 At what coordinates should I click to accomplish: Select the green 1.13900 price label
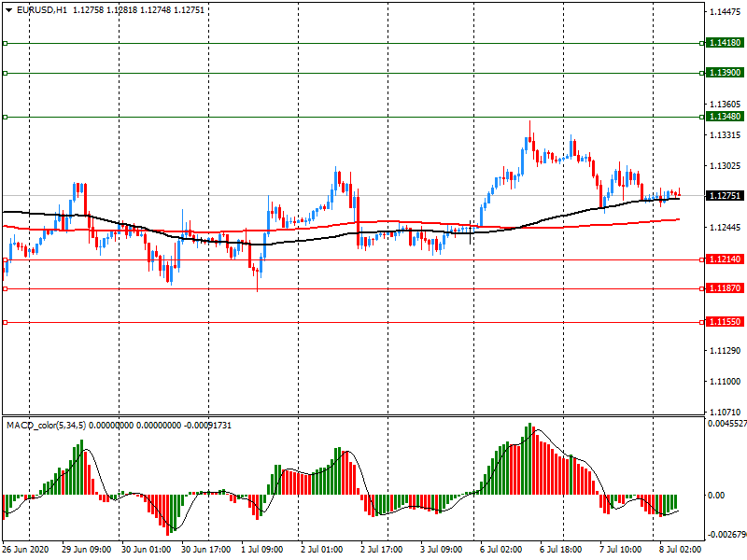coord(725,73)
